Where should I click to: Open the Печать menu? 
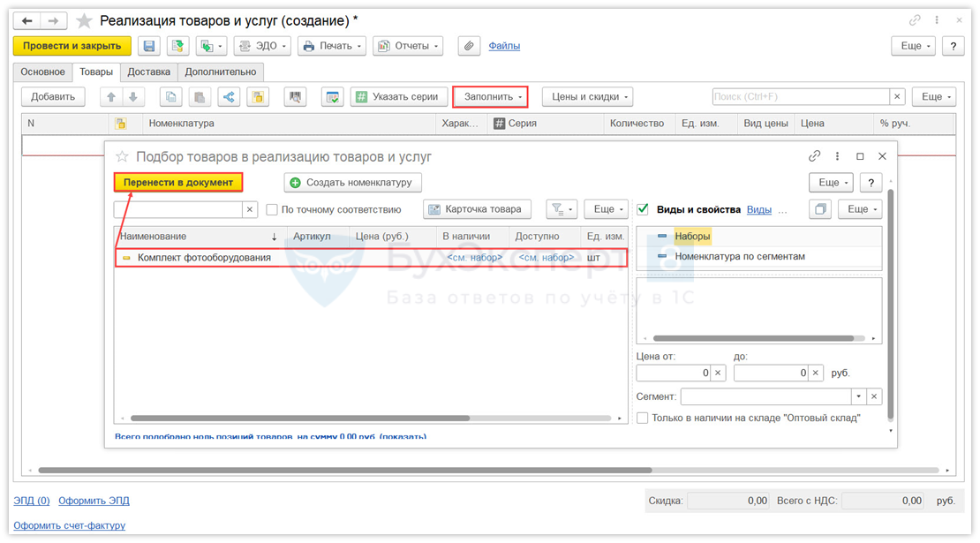(332, 46)
